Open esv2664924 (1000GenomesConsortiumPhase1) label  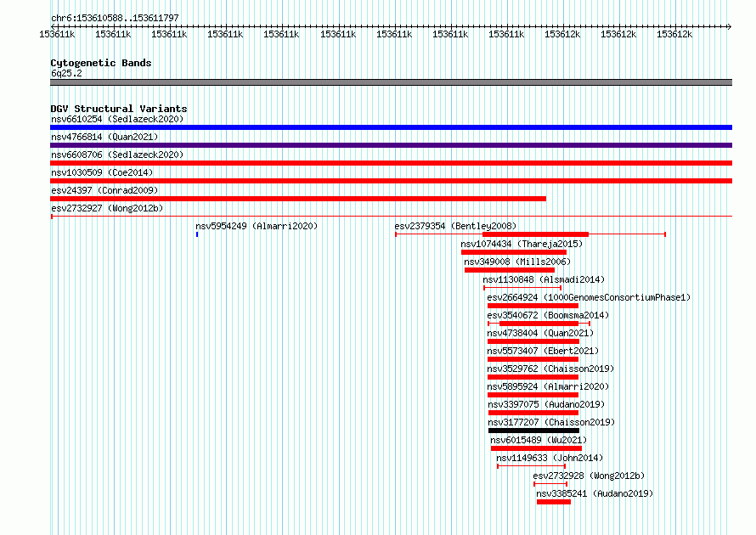click(x=589, y=297)
